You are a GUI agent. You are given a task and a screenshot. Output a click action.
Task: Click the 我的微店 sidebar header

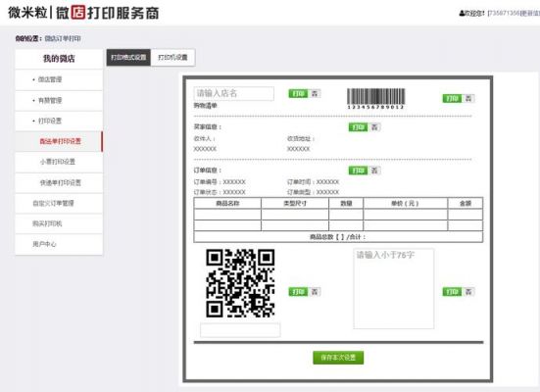pyautogui.click(x=59, y=59)
